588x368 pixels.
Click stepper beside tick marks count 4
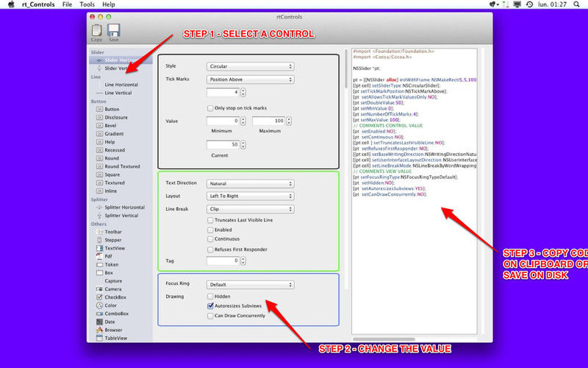[243, 92]
